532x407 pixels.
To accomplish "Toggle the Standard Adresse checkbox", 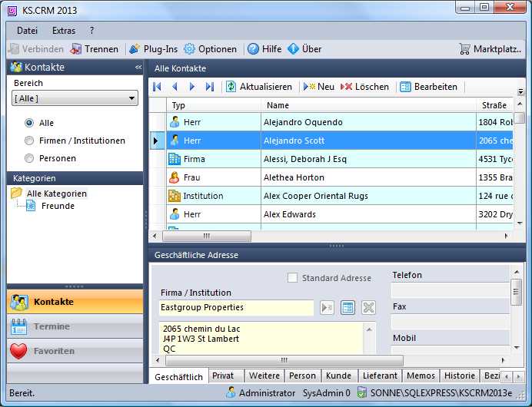I will pyautogui.click(x=292, y=277).
